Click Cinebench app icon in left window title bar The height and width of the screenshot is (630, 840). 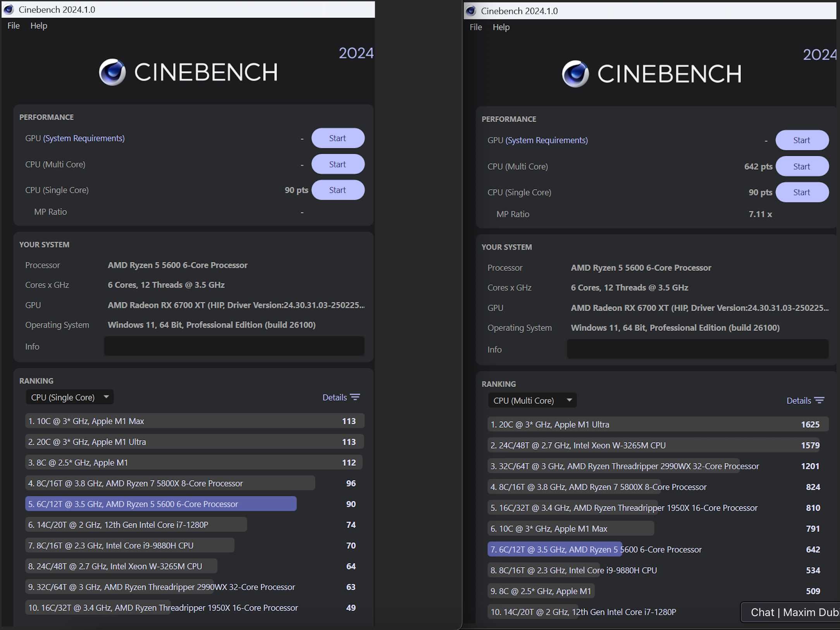tap(9, 9)
